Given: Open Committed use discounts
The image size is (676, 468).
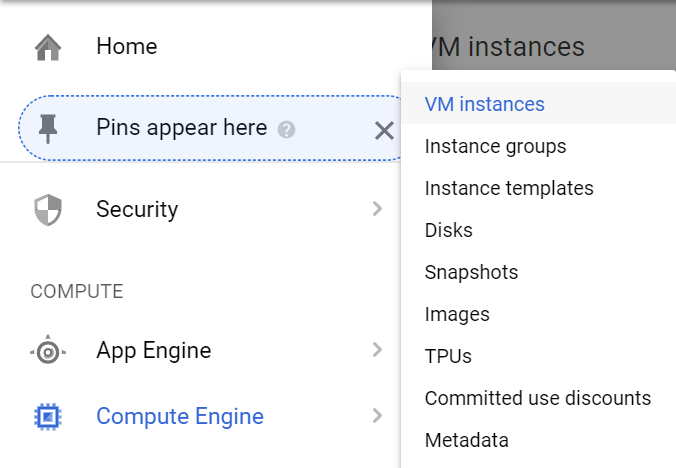Looking at the screenshot, I should click(x=538, y=398).
